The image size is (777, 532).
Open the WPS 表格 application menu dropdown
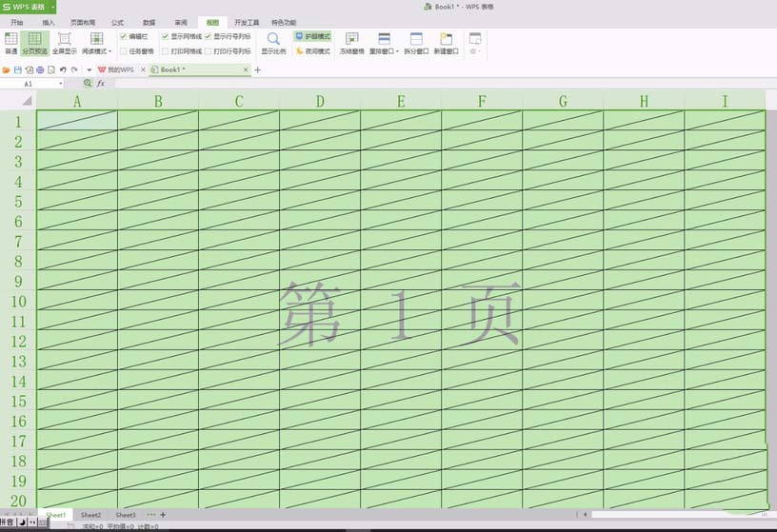tap(53, 7)
